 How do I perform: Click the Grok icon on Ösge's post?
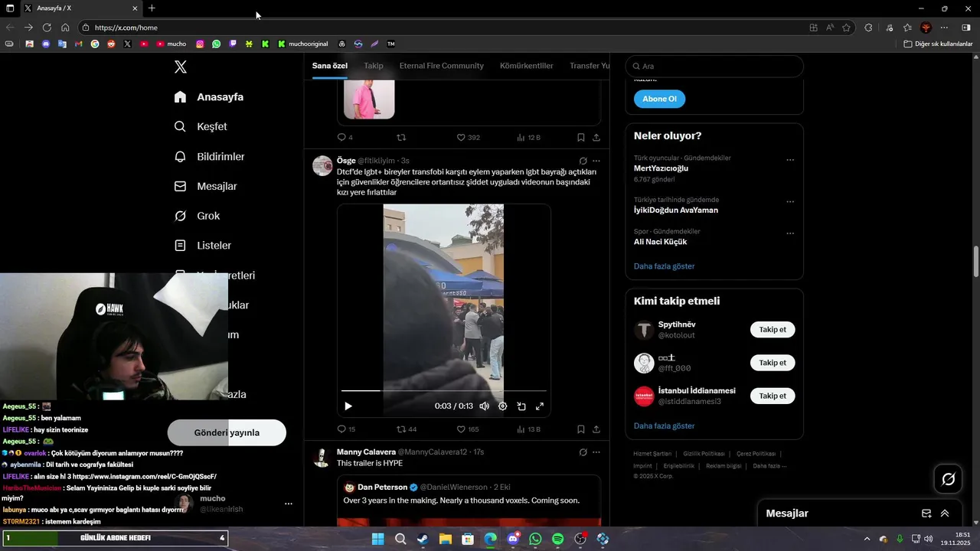point(583,161)
